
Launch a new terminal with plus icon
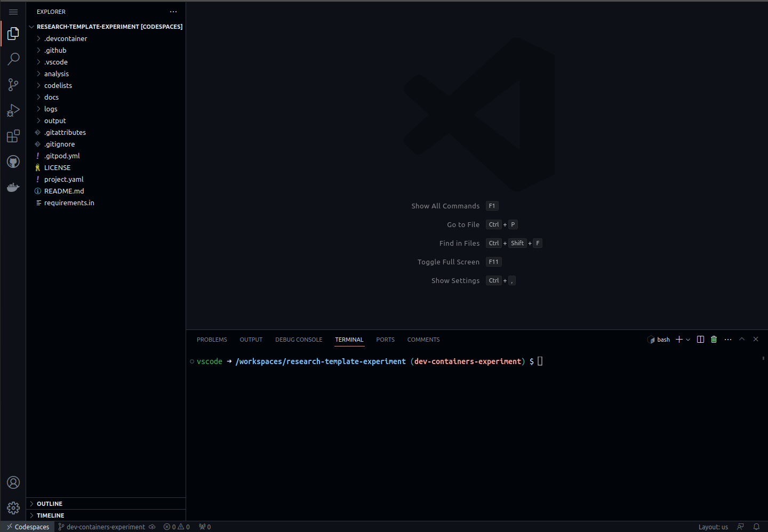pos(679,340)
